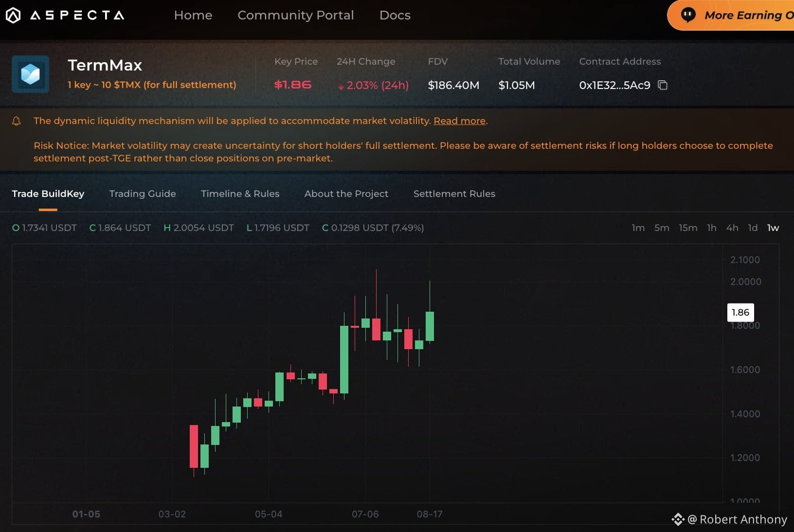
Task: Click the Contract Address column label
Action: (x=620, y=61)
